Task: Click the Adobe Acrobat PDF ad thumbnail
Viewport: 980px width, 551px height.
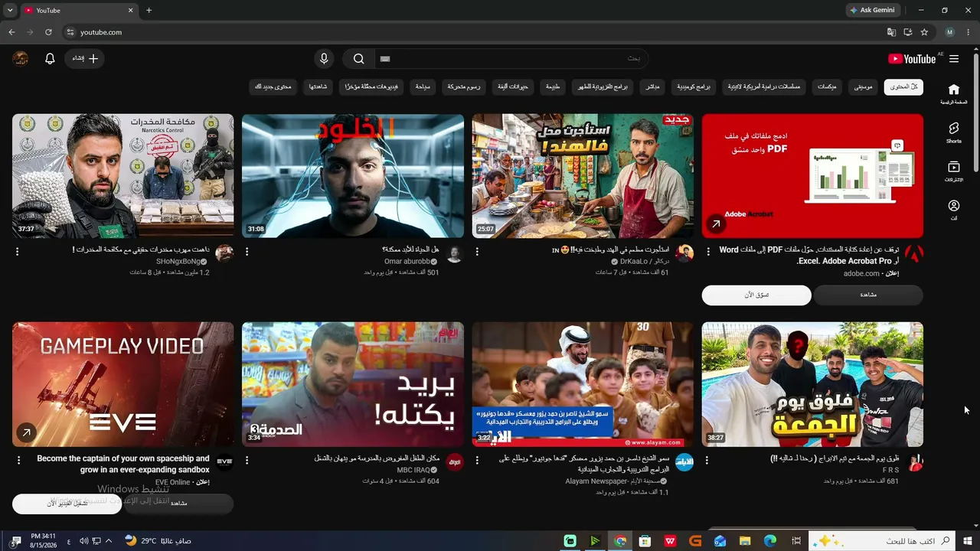Action: 812,176
